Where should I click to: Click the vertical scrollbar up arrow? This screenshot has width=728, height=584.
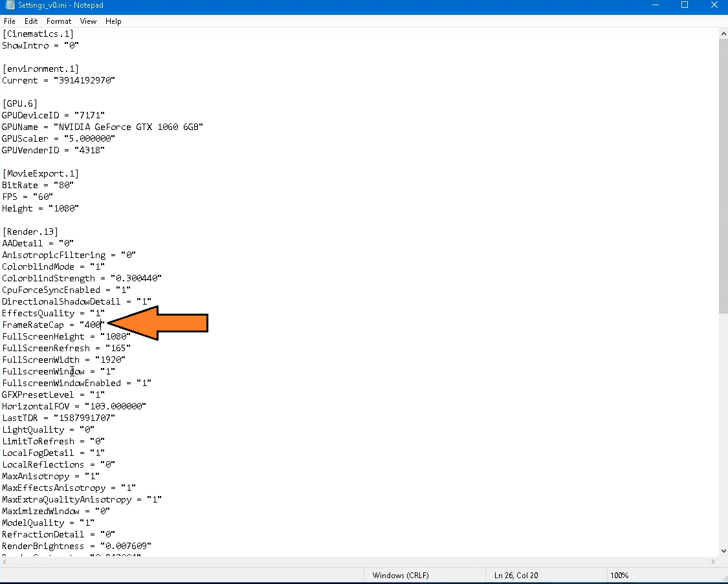(x=723, y=33)
